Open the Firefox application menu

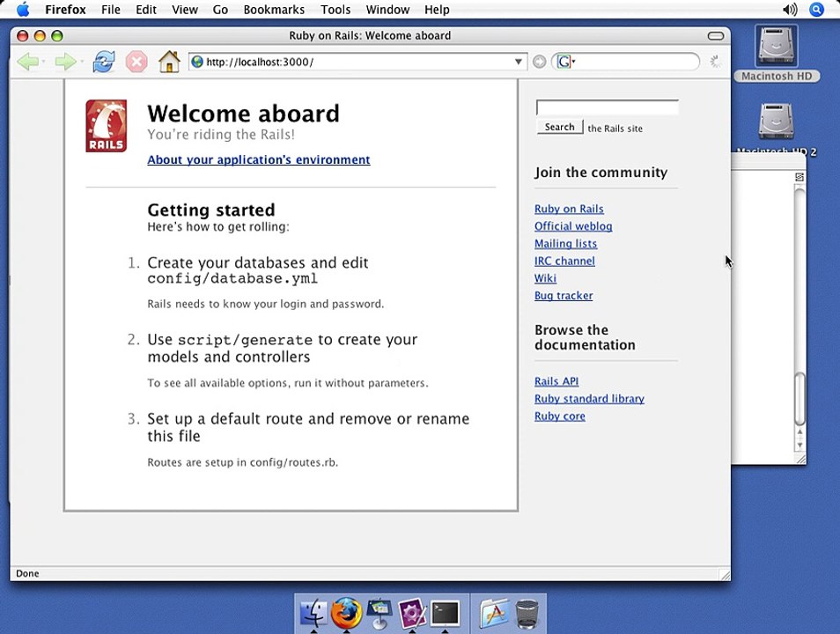tap(65, 10)
